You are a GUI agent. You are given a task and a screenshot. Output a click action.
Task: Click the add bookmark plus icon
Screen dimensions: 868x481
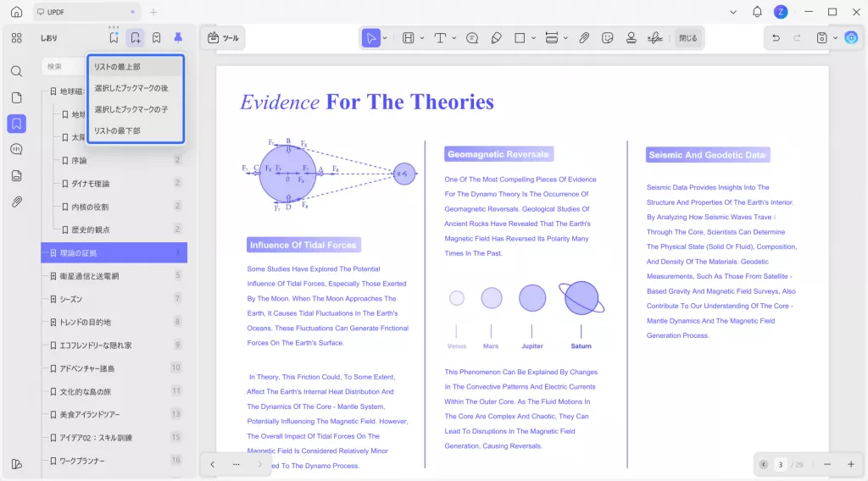pos(135,37)
